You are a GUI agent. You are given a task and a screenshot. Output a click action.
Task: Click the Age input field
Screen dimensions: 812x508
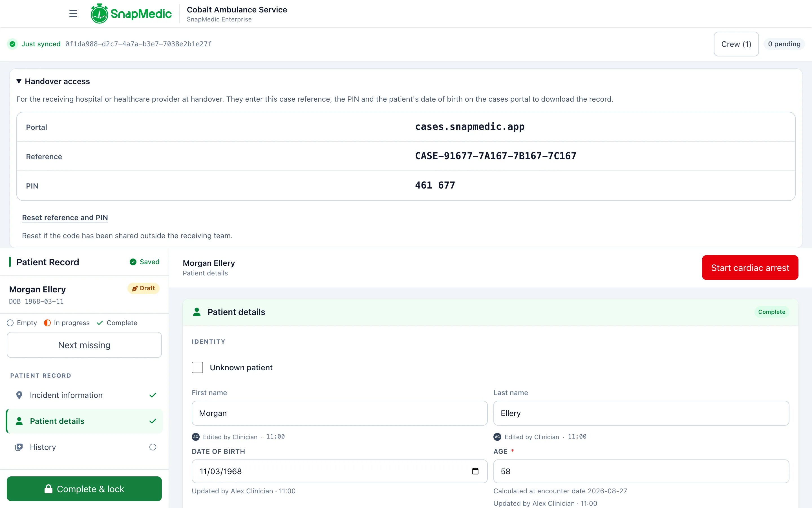[641, 471]
